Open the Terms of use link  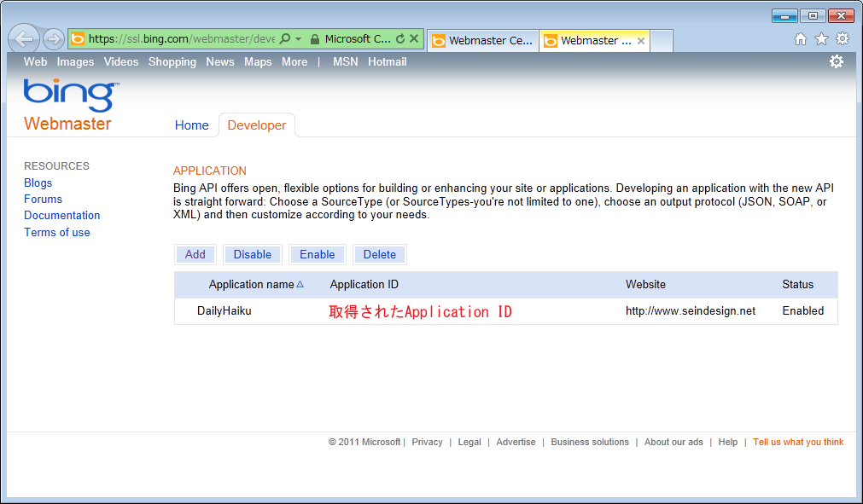tap(56, 233)
